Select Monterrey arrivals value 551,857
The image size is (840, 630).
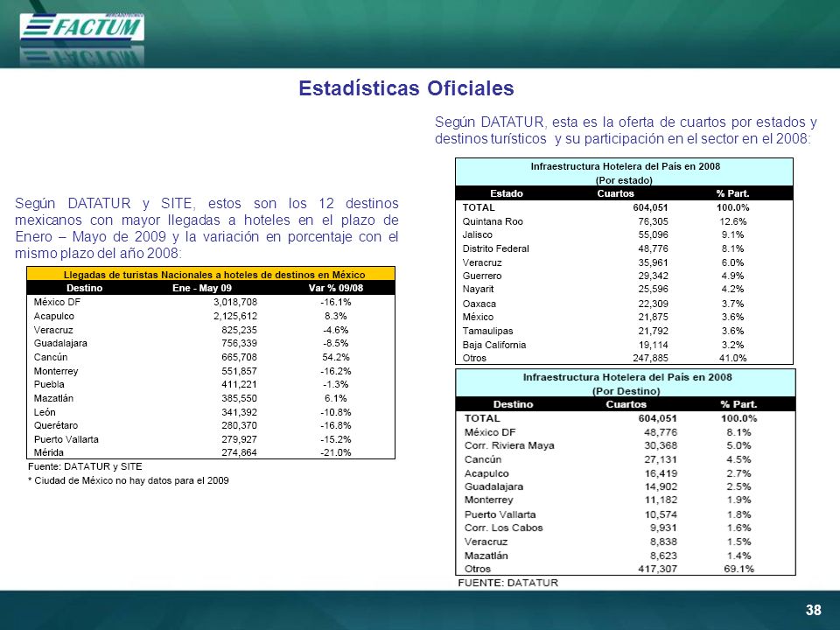coord(239,371)
